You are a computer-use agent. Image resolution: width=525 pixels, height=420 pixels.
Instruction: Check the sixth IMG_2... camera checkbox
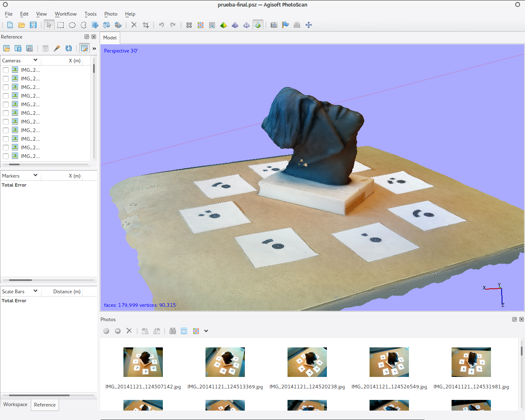6,113
